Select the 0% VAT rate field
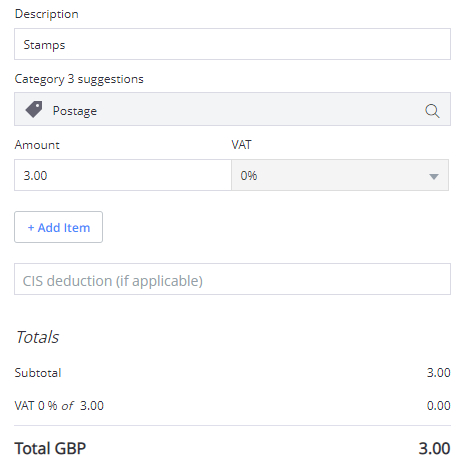This screenshot has height=469, width=464. coord(340,175)
